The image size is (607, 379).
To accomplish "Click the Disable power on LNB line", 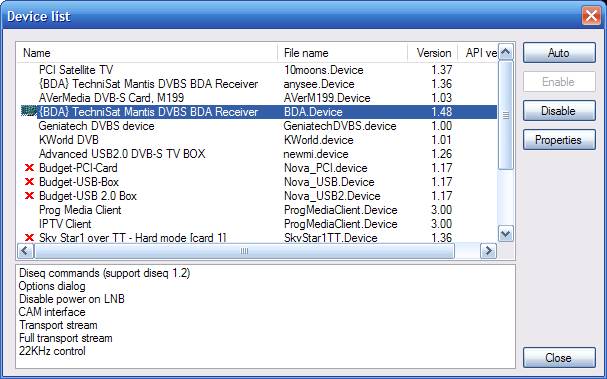I will coord(72,299).
